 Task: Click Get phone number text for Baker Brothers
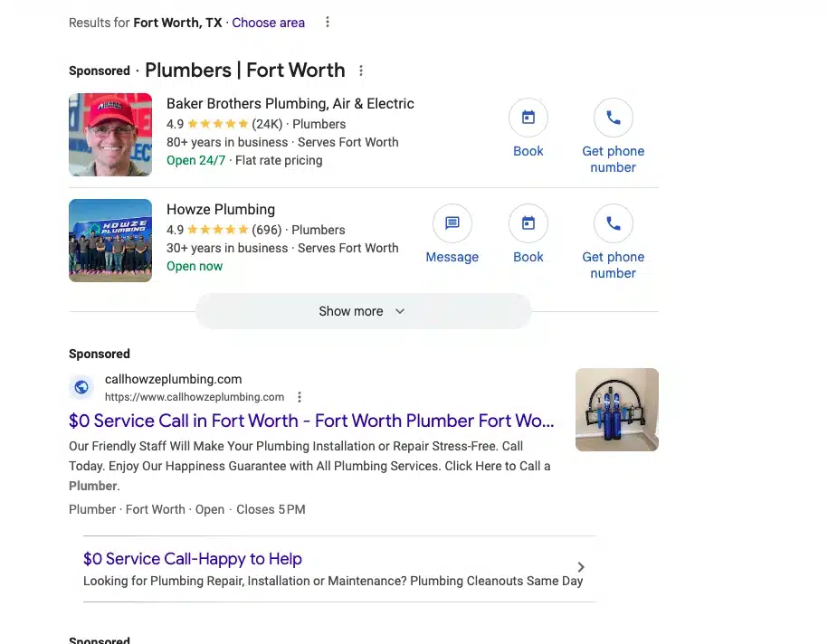pyautogui.click(x=613, y=159)
